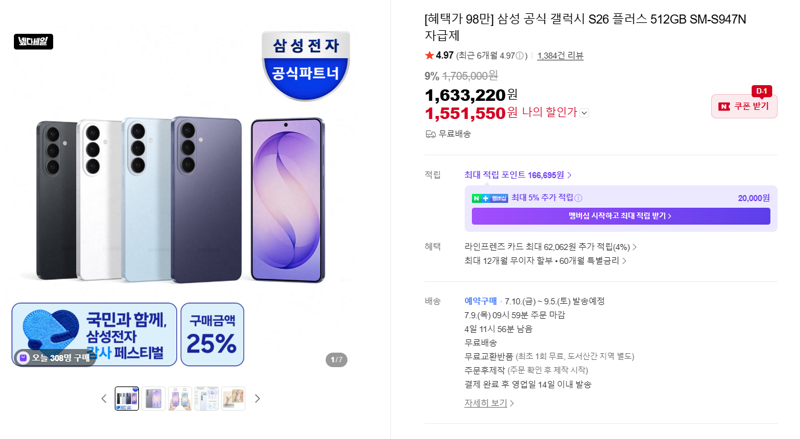
Task: Expand 최대 12개월 무이자 할부 details
Action: click(545, 261)
